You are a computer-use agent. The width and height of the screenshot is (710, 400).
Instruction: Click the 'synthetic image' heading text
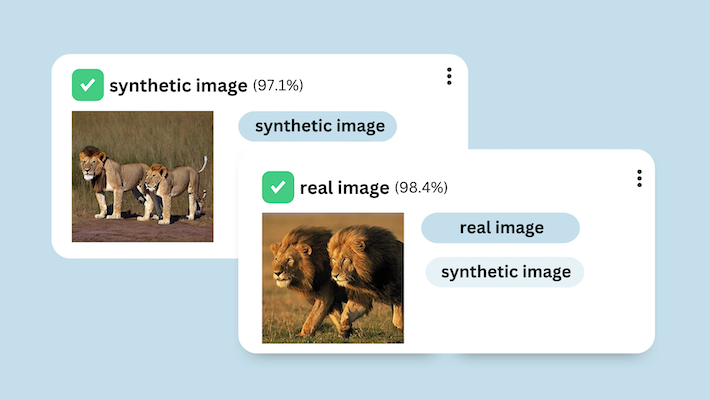pos(178,86)
